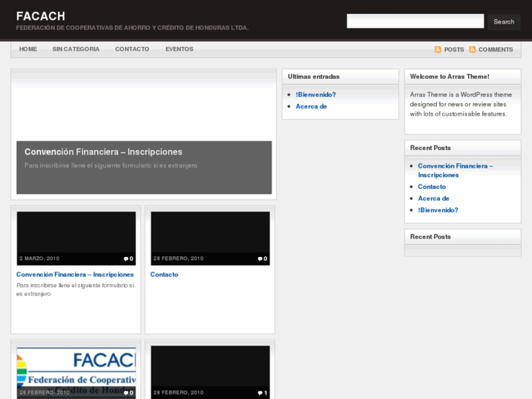Open Acerca de link in Recent Posts

[x=433, y=198]
